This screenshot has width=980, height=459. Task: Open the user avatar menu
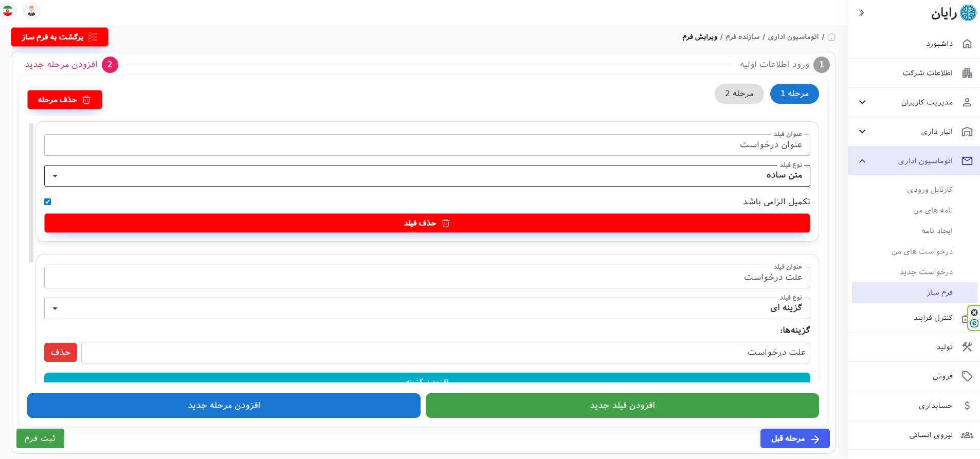[31, 11]
